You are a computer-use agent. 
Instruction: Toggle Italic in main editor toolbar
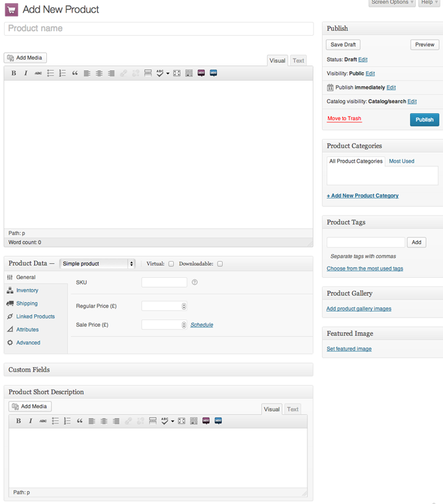tap(26, 73)
